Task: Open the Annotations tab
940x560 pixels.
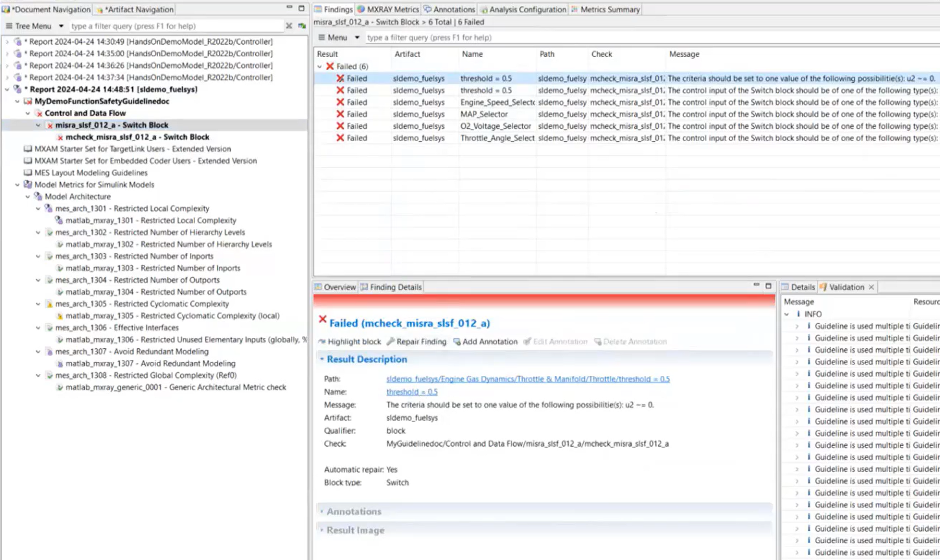Action: click(x=449, y=9)
